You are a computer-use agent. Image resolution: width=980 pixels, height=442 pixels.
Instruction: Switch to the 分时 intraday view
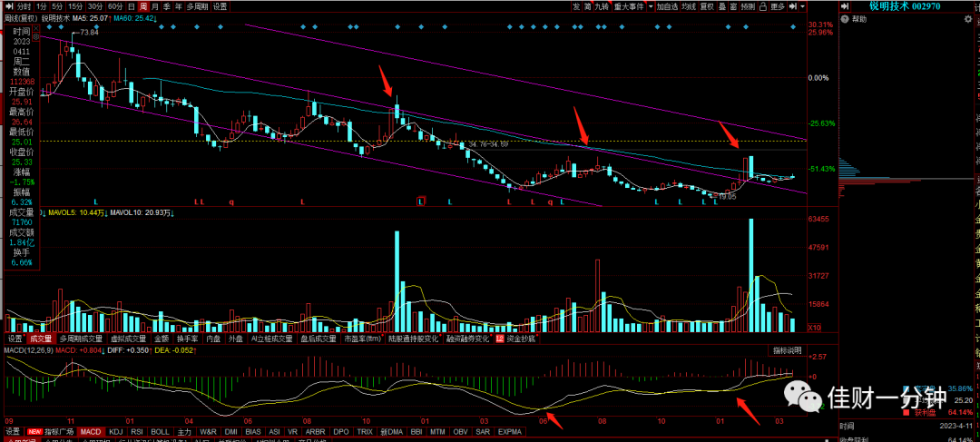[24, 6]
